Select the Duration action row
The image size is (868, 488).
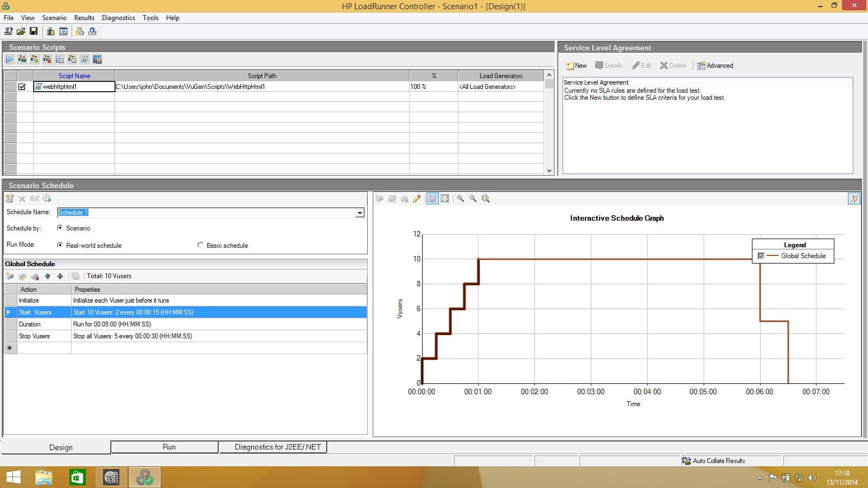pyautogui.click(x=186, y=324)
